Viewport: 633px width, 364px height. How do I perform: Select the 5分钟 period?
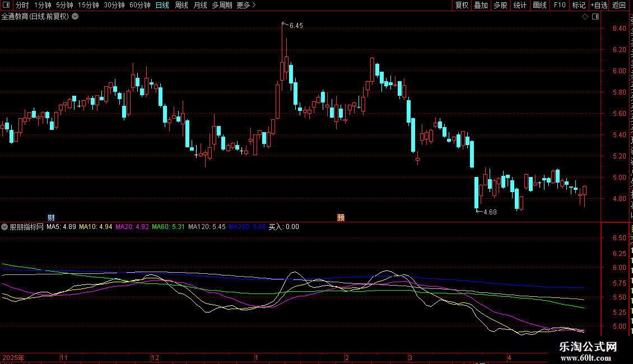click(64, 5)
